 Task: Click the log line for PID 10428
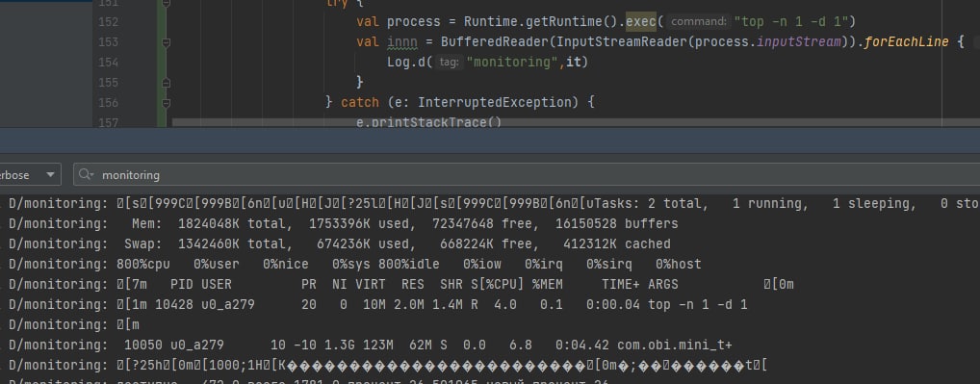click(378, 305)
